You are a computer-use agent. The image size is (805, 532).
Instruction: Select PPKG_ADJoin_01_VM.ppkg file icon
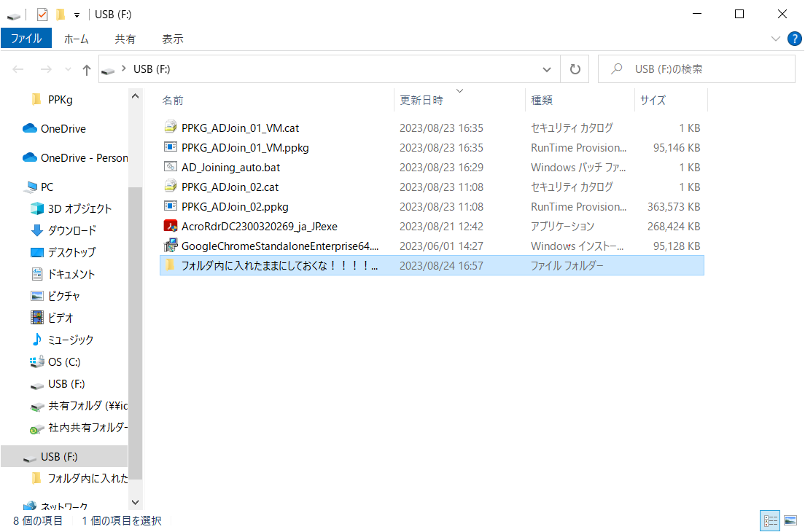pos(171,147)
